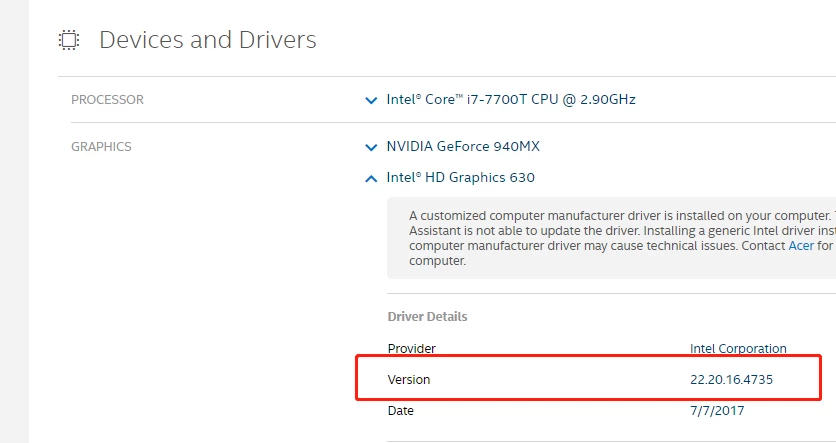Expand the NVIDIA GeForce 940MX chevron

[x=371, y=147]
